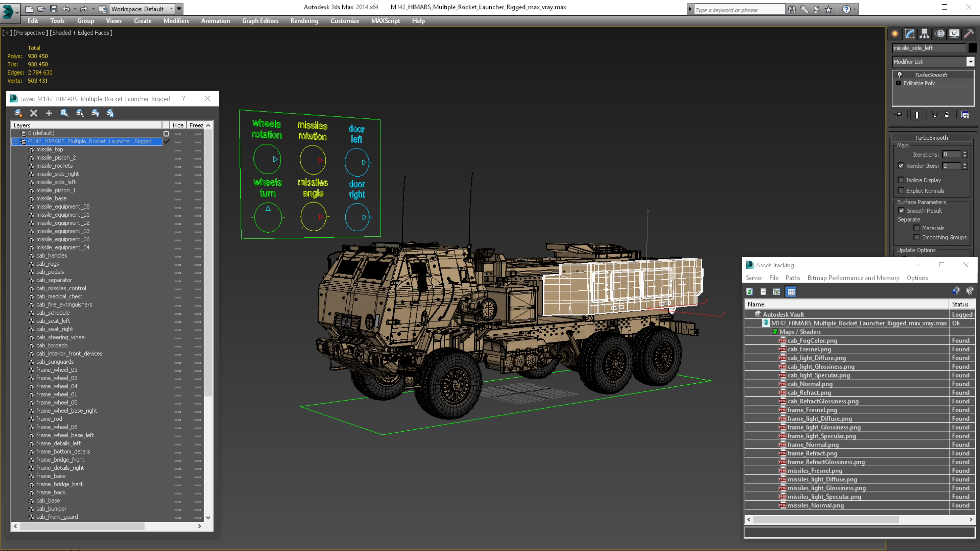Click the Perspective viewport label
The height and width of the screenshot is (551, 980).
[x=31, y=33]
